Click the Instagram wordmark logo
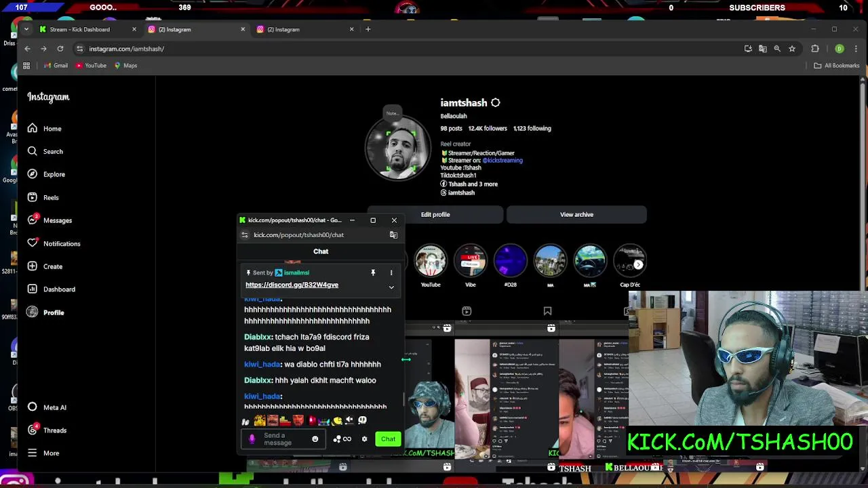The height and width of the screenshot is (488, 868). tap(48, 97)
